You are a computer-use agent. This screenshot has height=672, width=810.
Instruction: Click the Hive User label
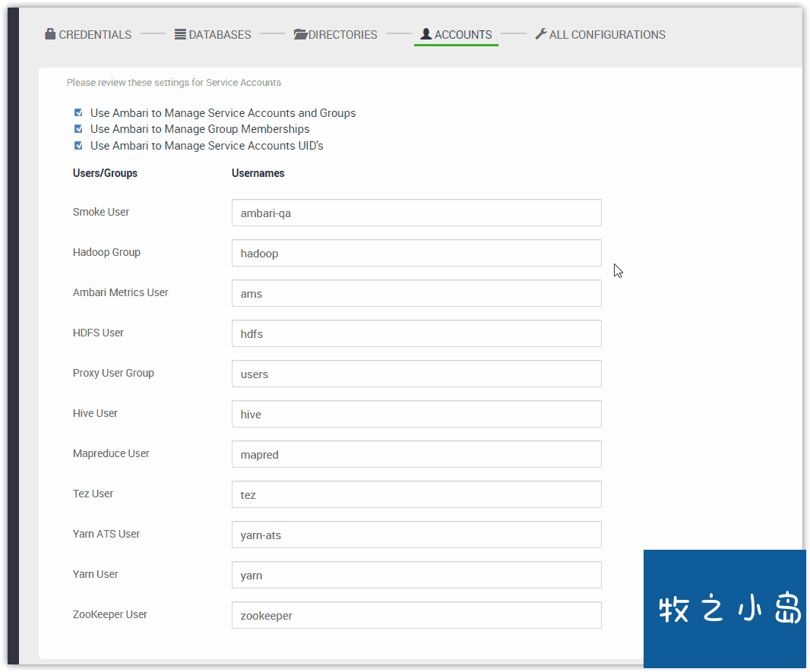[95, 413]
